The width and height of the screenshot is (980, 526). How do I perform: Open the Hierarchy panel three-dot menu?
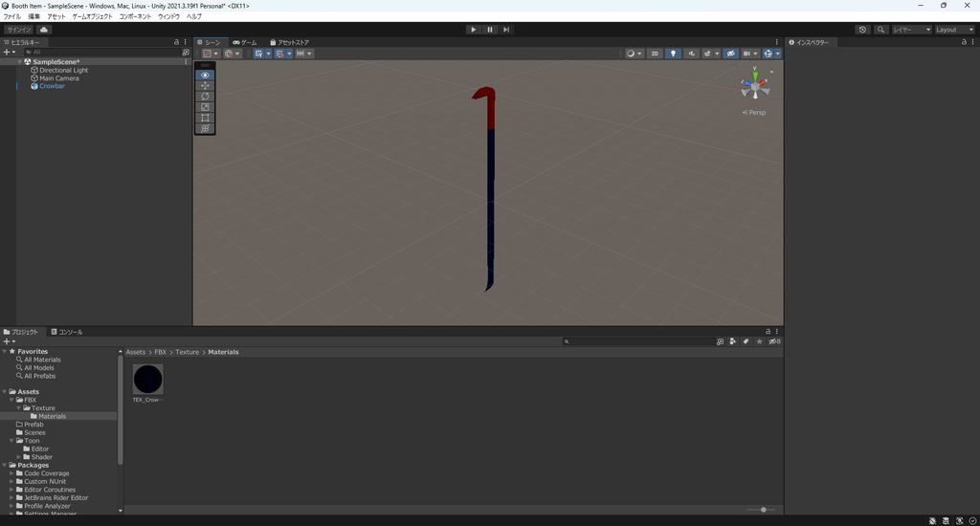[185, 42]
